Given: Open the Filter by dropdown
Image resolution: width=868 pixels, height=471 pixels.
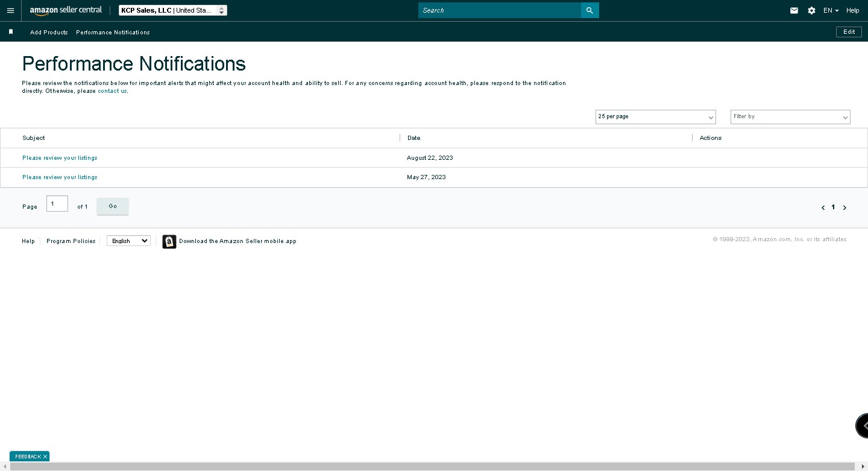Looking at the screenshot, I should coord(790,117).
